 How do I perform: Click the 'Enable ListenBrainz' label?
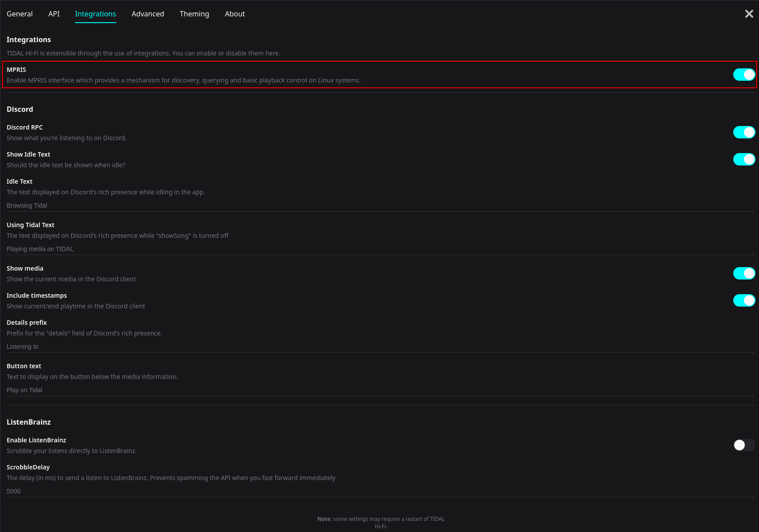point(36,440)
